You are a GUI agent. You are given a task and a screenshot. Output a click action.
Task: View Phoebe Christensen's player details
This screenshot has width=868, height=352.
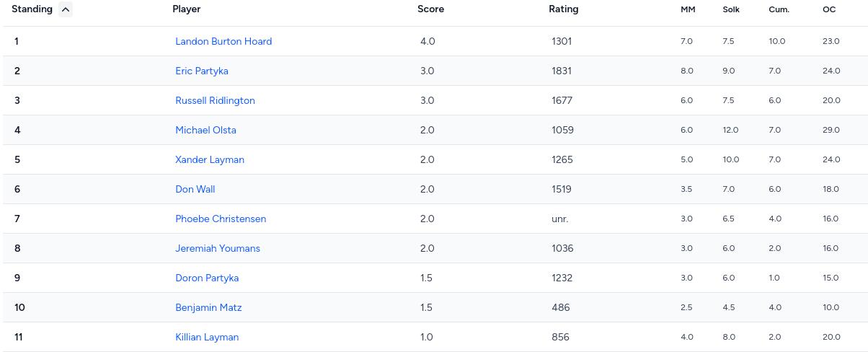[x=221, y=219]
